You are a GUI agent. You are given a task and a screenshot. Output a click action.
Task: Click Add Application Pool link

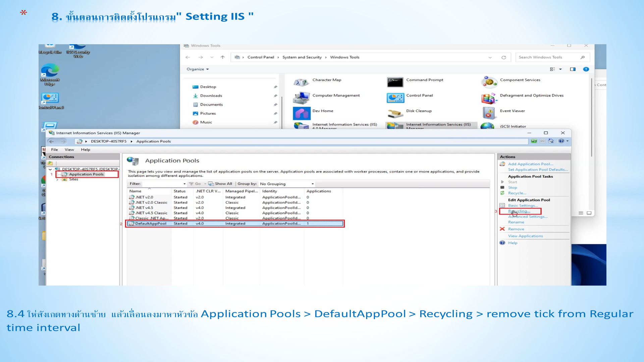(530, 164)
